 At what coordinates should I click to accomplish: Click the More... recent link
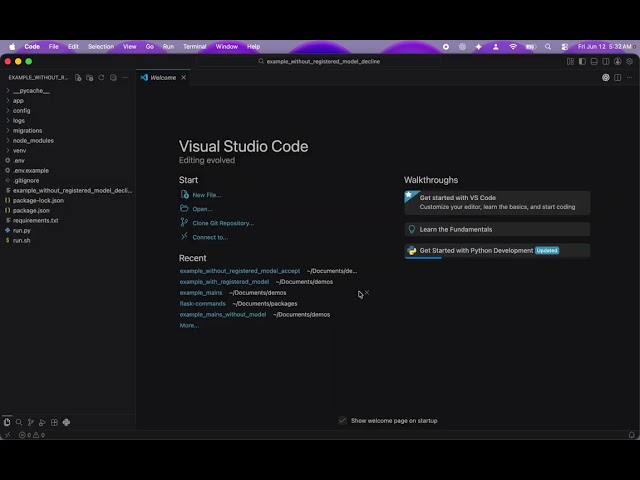(x=189, y=325)
